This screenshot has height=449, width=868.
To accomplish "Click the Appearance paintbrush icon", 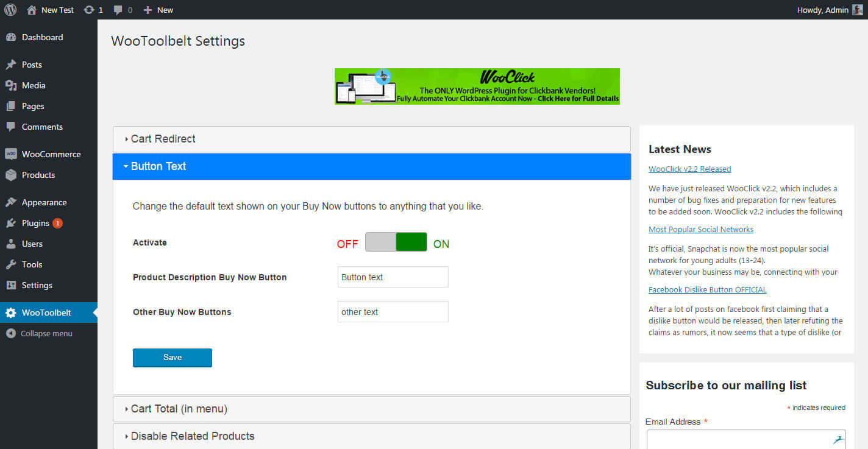I will [x=11, y=202].
